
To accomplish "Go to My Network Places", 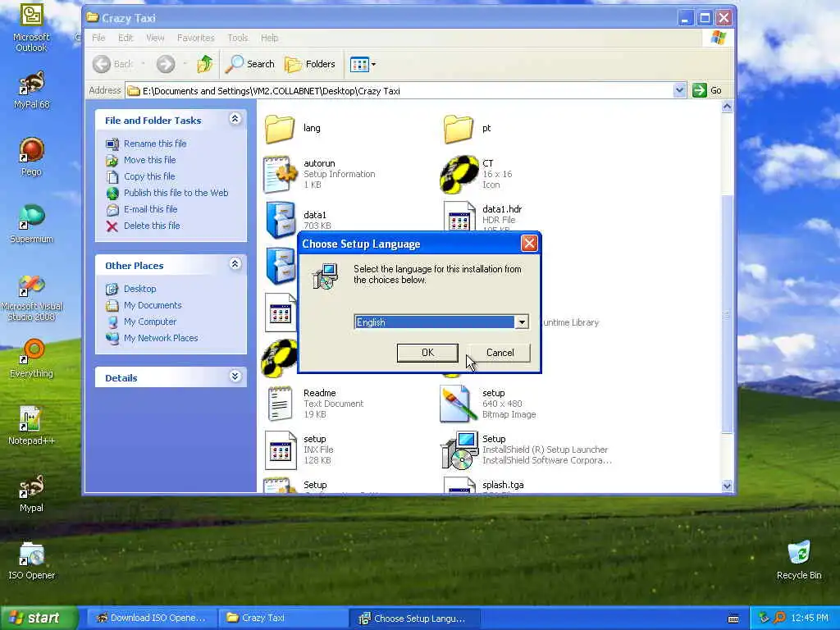I will click(161, 338).
